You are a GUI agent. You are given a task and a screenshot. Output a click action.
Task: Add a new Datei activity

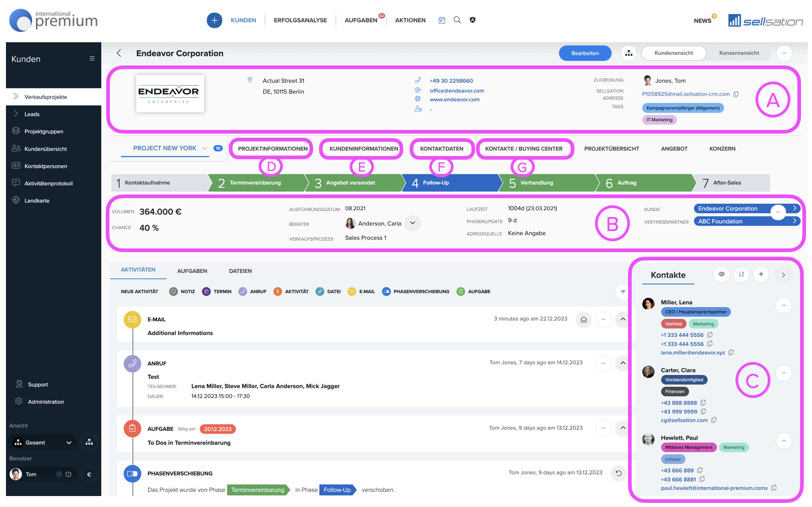point(328,291)
